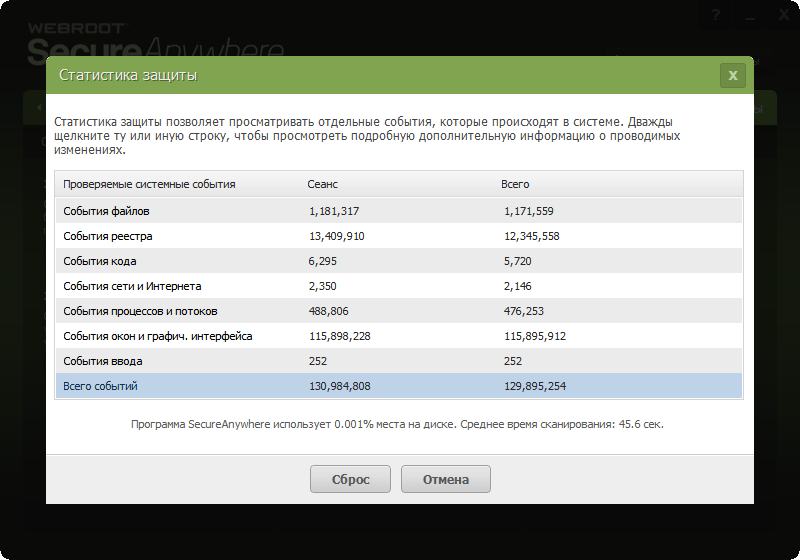Select the События кода row
800x560 pixels.
tap(398, 261)
